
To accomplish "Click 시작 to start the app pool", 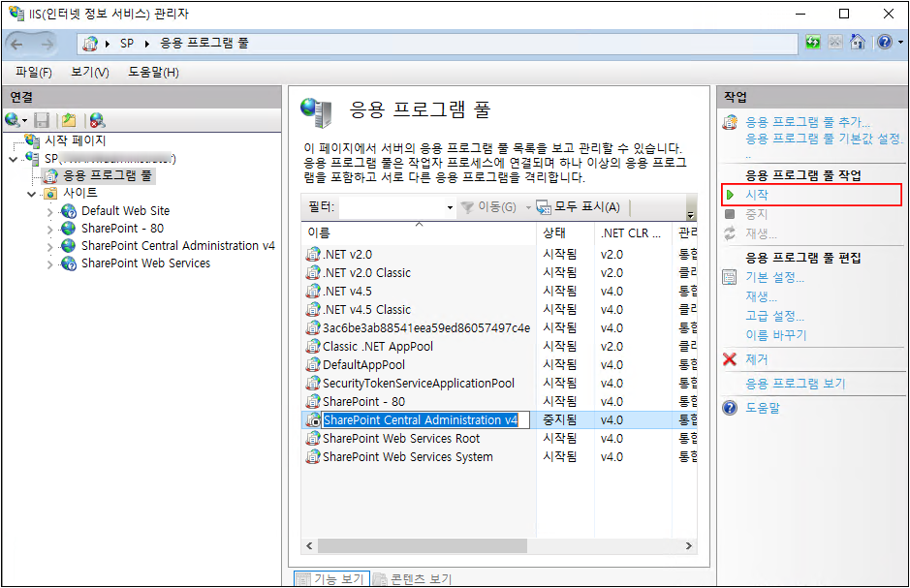I will 757,195.
